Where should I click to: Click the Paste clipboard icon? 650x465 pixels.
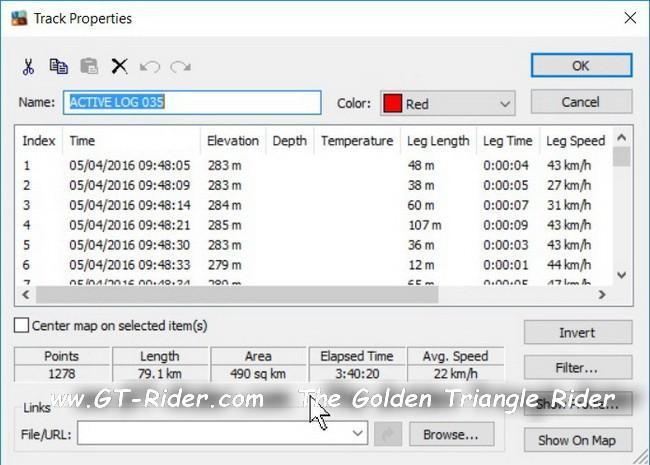pyautogui.click(x=89, y=66)
